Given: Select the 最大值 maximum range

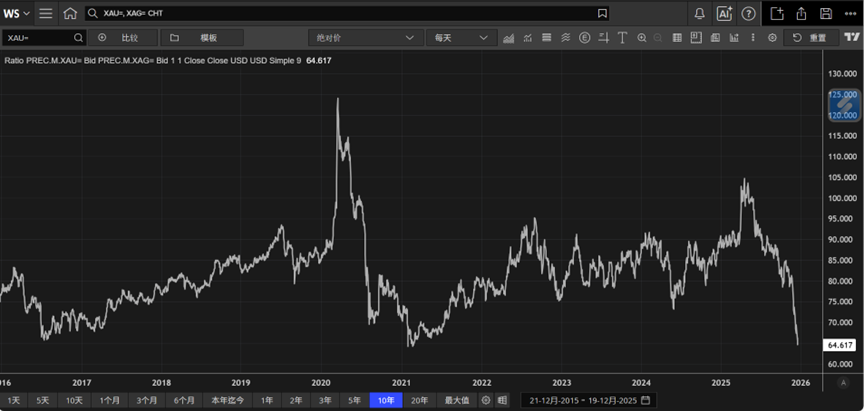Looking at the screenshot, I should (457, 401).
